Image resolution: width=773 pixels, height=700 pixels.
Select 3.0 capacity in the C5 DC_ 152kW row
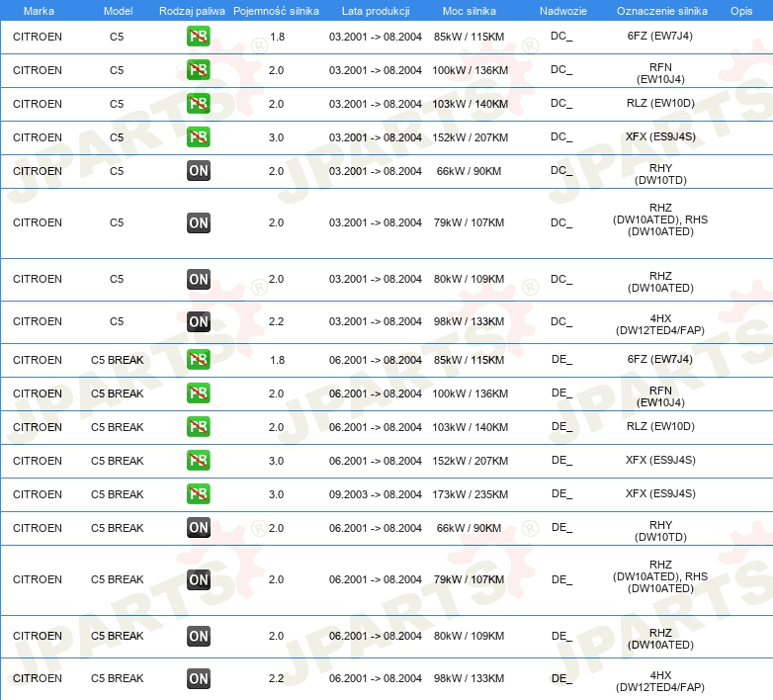[276, 137]
